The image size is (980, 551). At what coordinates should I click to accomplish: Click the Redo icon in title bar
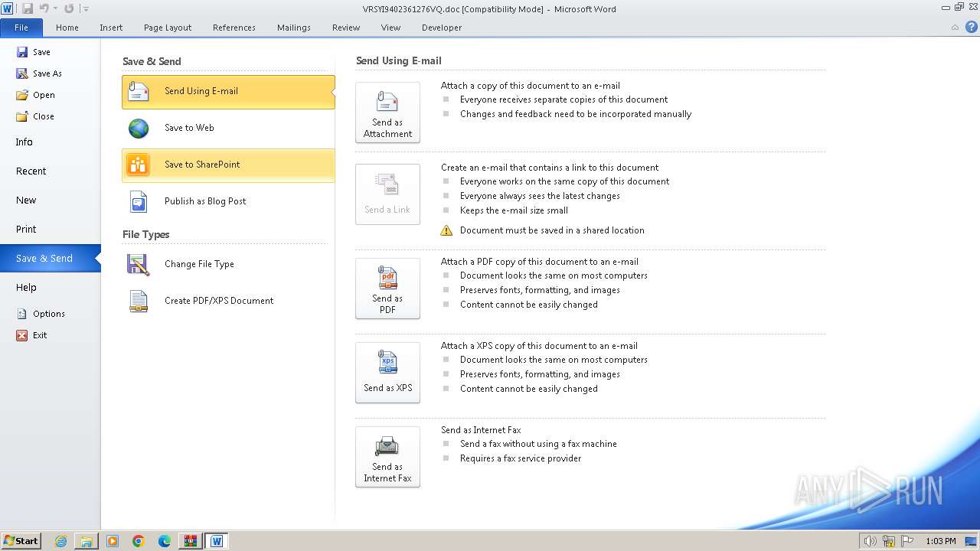click(x=69, y=8)
